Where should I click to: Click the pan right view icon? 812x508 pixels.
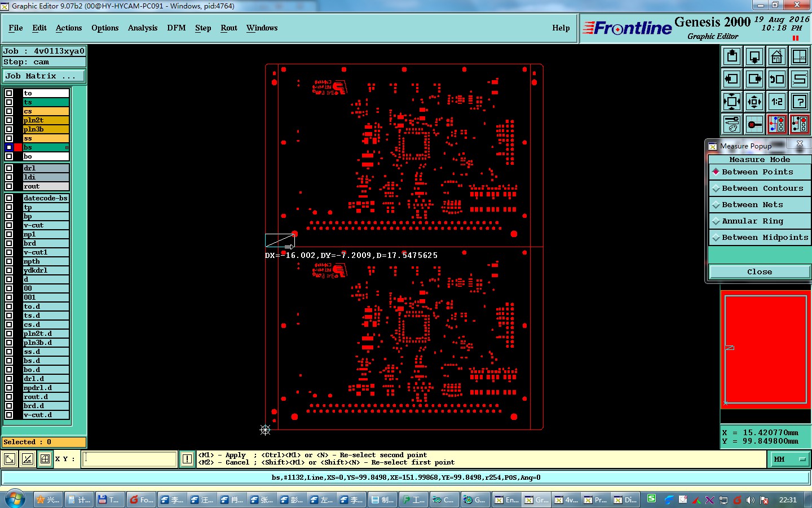point(754,79)
